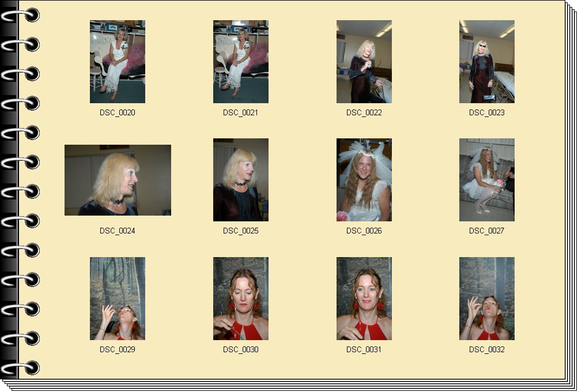Viewport: 578px width, 392px height.
Task: Open the DSC_0021 photo thumbnail
Action: tap(241, 62)
